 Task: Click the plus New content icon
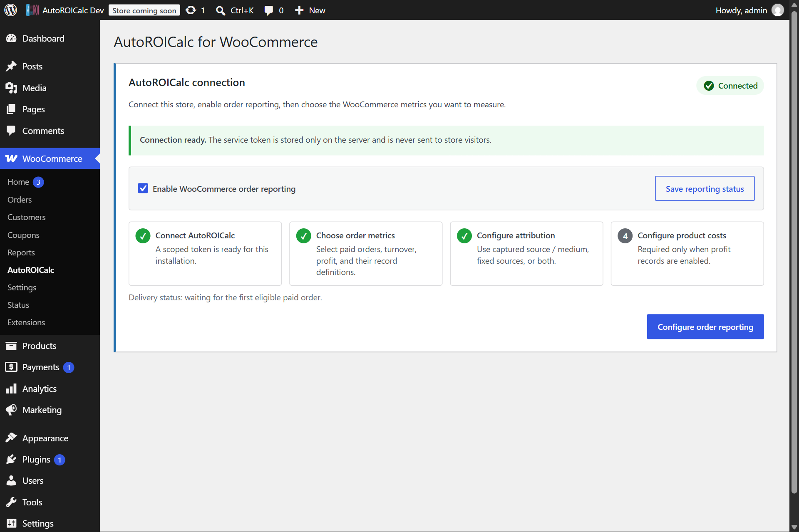[299, 10]
